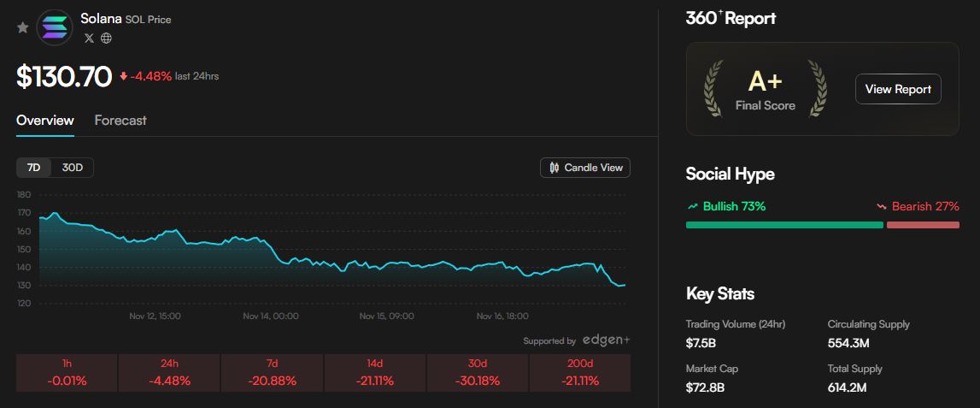
Task: Click the A+ Final Score badge
Action: click(x=766, y=89)
